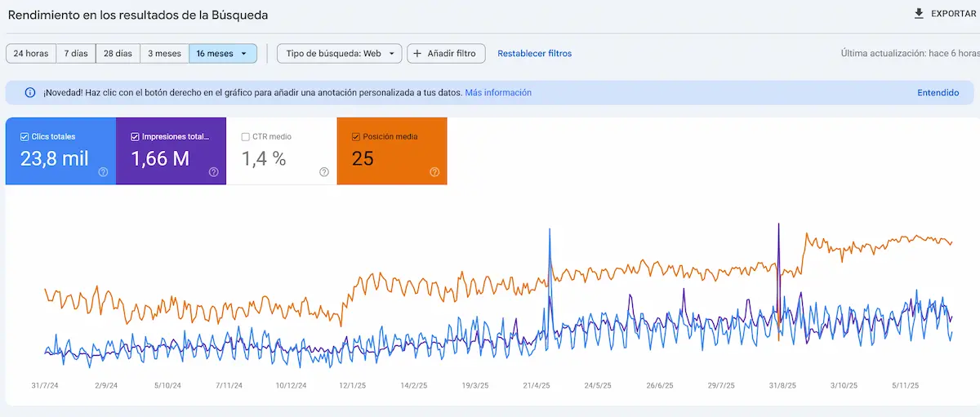Enable the CTR medio checkbox

[246, 137]
